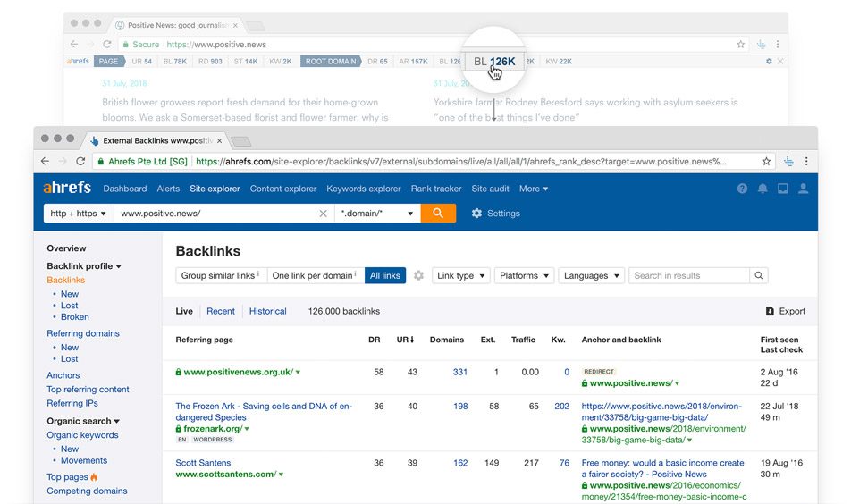Click Ahrefs extension icon in front window
Image resolution: width=851 pixels, height=504 pixels.
tap(788, 161)
